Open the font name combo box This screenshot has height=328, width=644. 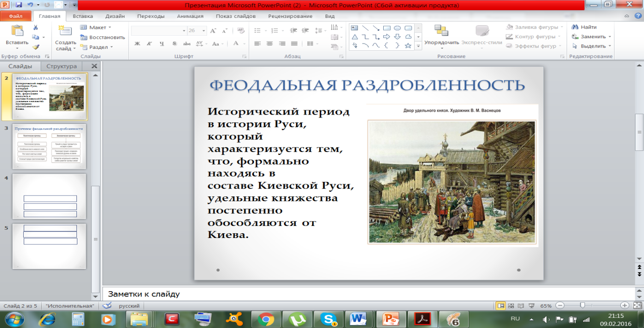(159, 30)
